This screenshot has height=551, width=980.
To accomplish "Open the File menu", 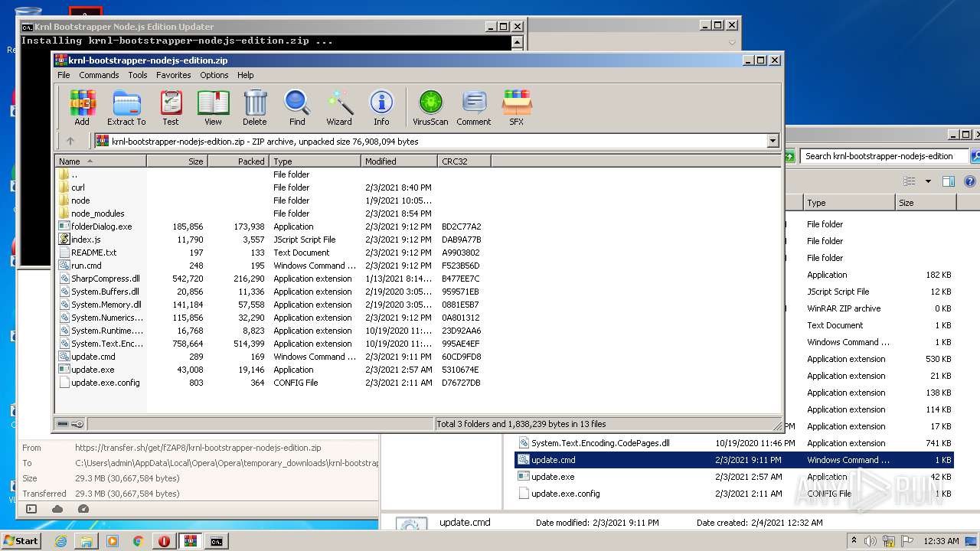I will coord(64,75).
